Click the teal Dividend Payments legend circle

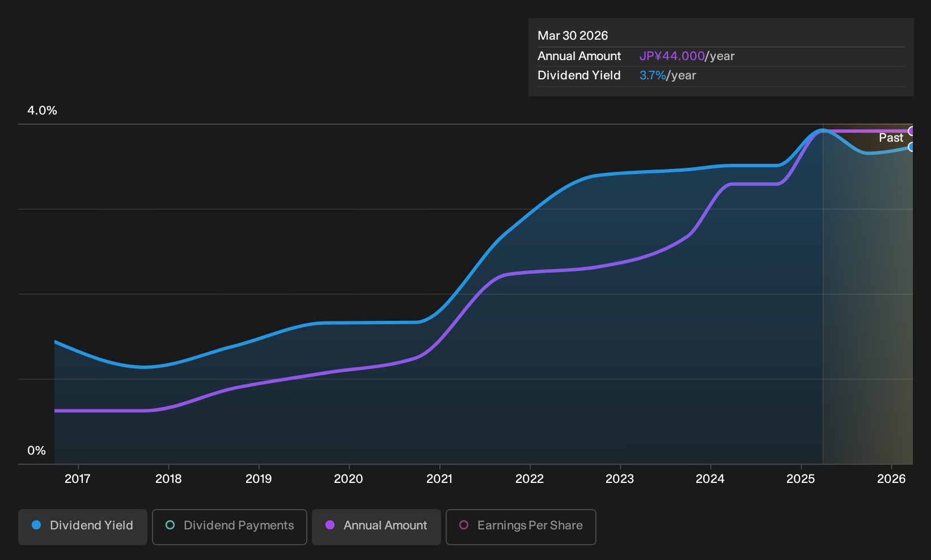tap(170, 525)
